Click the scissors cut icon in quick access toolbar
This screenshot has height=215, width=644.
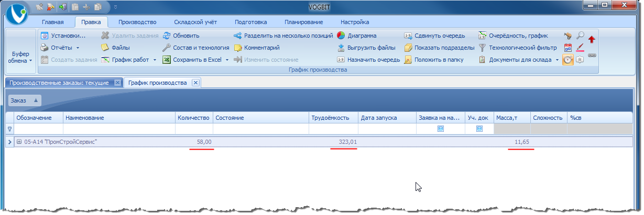pos(86,7)
